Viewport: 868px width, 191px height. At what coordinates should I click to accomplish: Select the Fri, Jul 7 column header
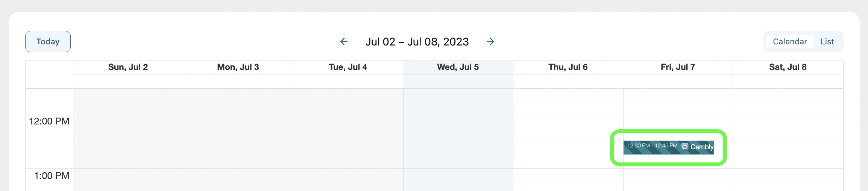pos(678,67)
